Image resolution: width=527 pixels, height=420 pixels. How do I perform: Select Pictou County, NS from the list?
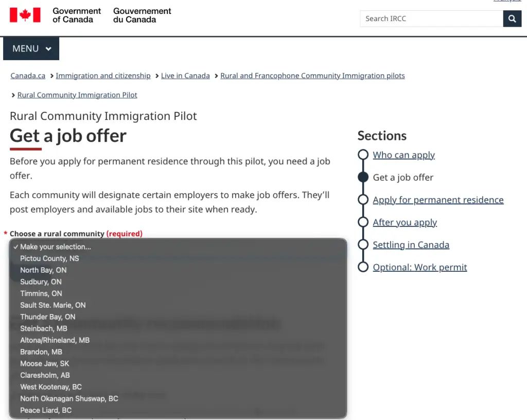tap(178, 258)
